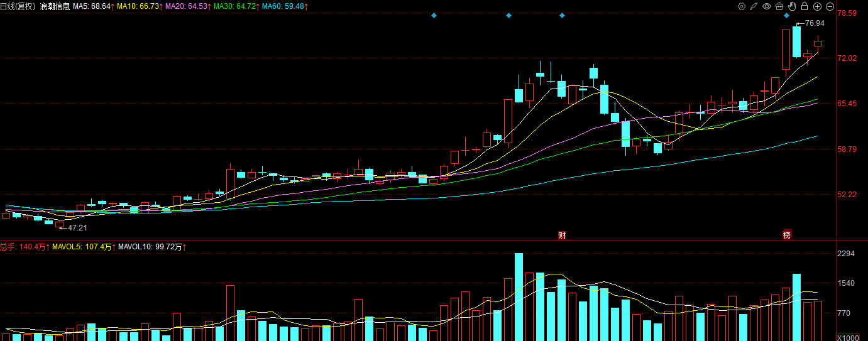Zoom in with the plus icon
Image resolution: width=868 pixels, height=341 pixels.
817,6
